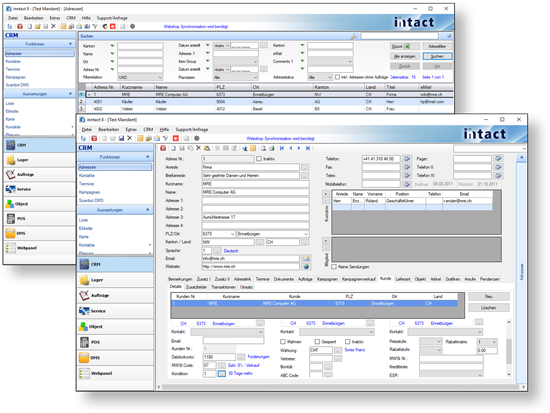The width and height of the screenshot is (550, 413).
Task: Go to previous record arrow in address toolbar
Action: 291,148
